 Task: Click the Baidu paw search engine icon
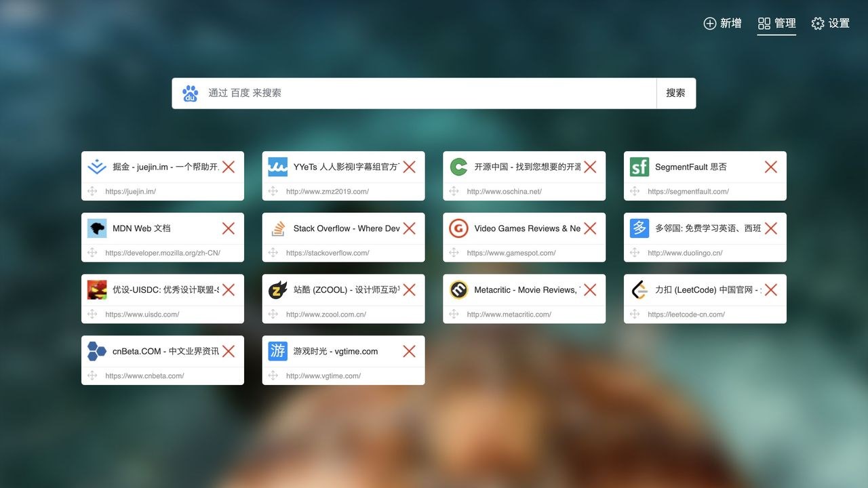pyautogui.click(x=190, y=94)
